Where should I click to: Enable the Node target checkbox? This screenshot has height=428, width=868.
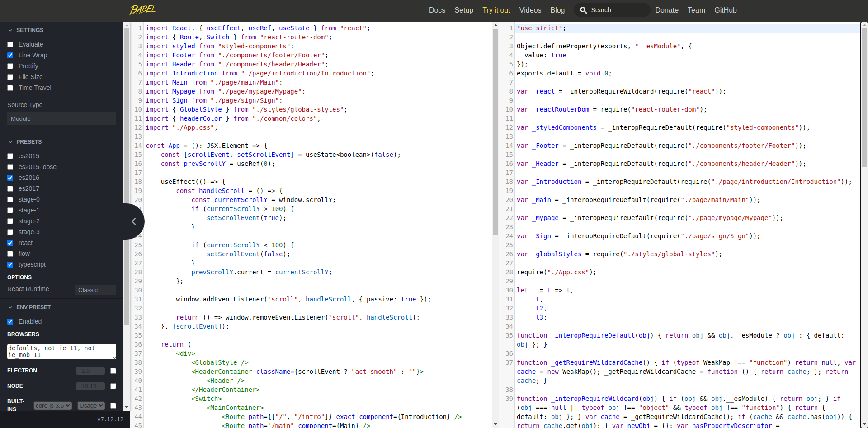113,386
